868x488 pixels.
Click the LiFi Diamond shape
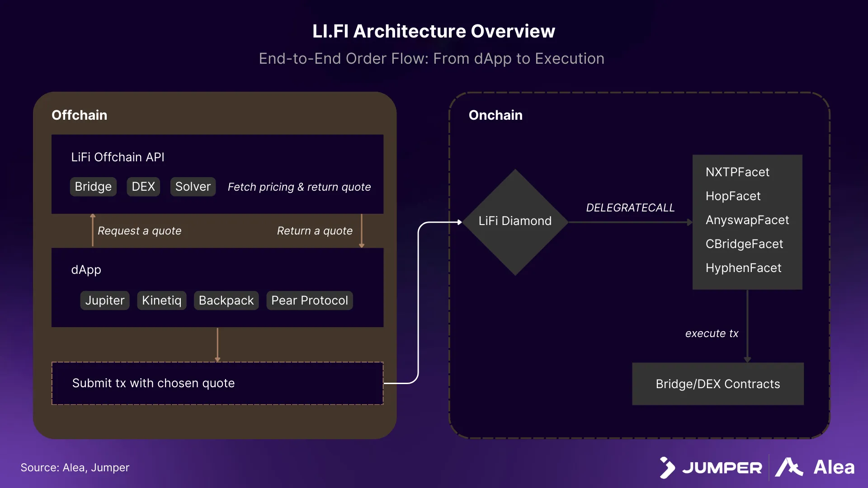515,221
